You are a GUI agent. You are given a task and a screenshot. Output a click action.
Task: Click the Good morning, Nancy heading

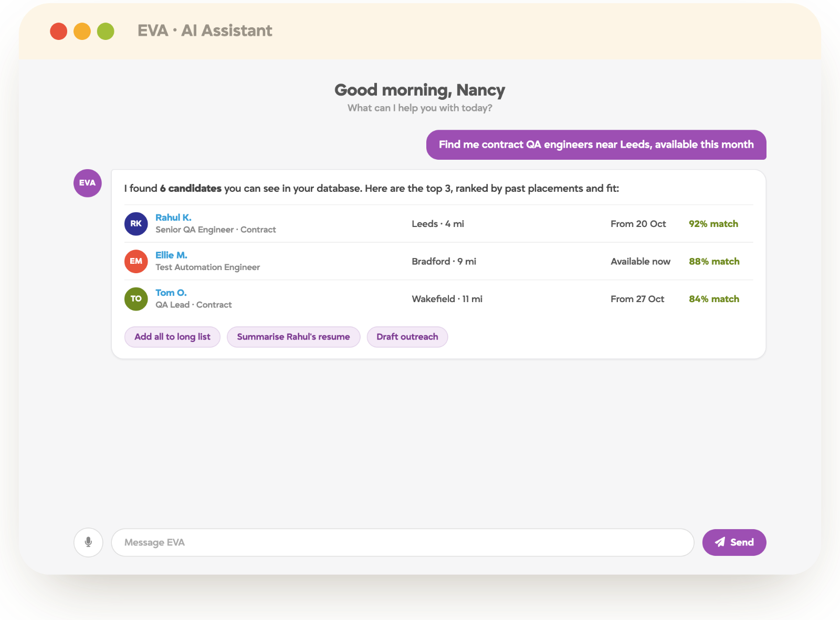(x=420, y=90)
